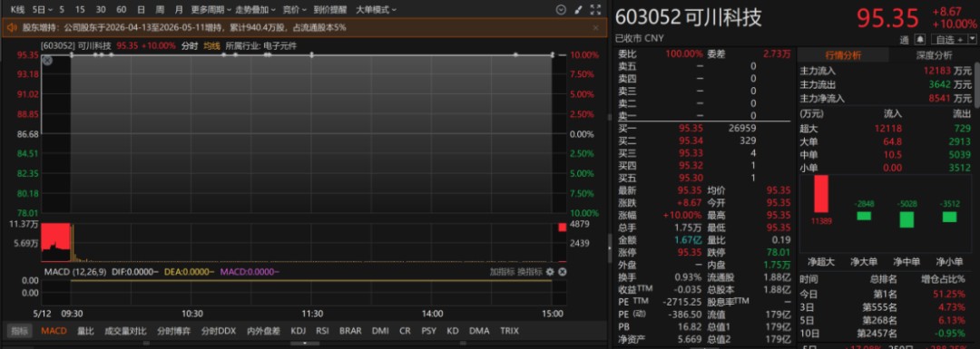Image resolution: width=980 pixels, height=349 pixels.
Task: Select the DMI indicator
Action: click(379, 331)
